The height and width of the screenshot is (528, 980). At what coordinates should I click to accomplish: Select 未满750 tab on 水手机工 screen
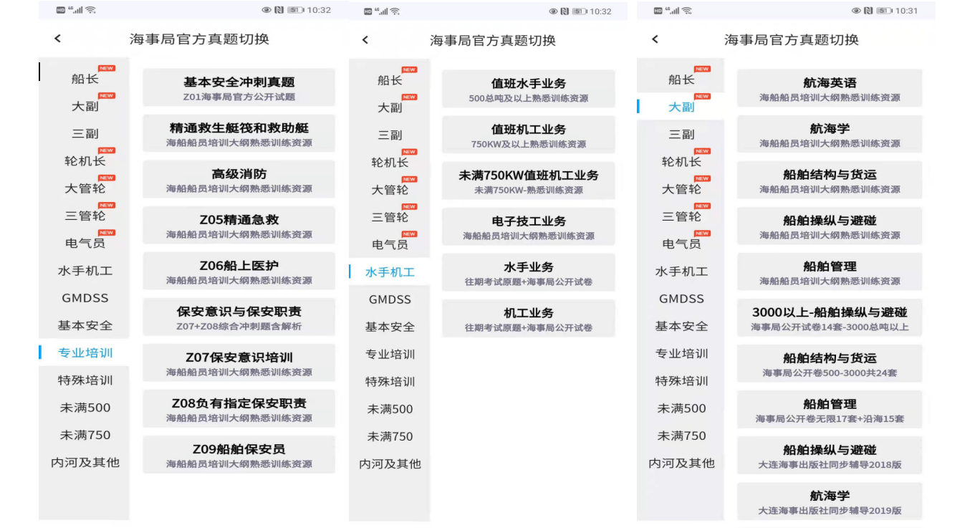click(390, 436)
